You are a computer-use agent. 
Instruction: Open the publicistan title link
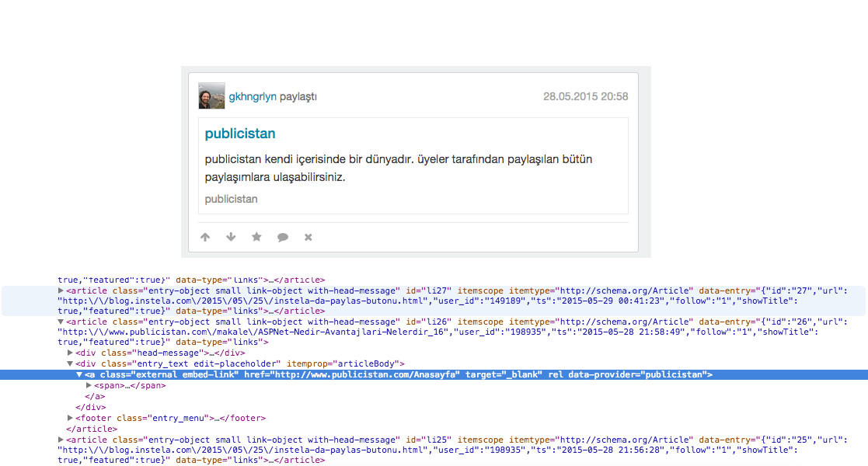point(239,134)
